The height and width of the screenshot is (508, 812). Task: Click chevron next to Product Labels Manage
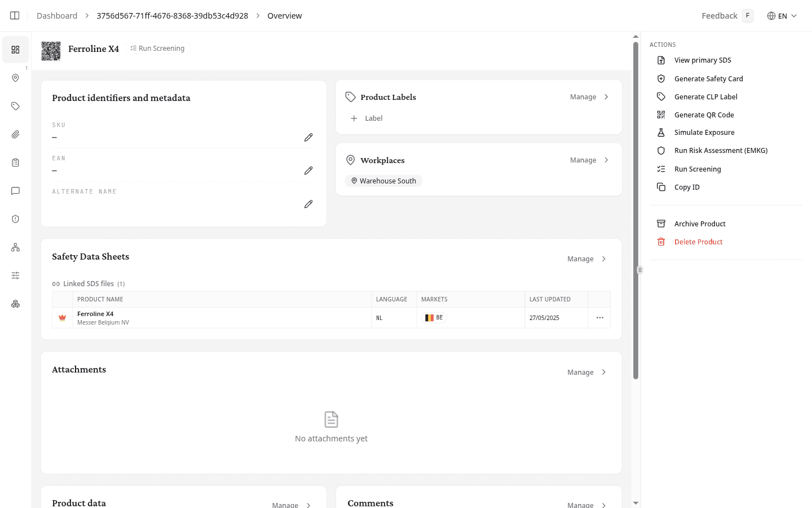606,97
